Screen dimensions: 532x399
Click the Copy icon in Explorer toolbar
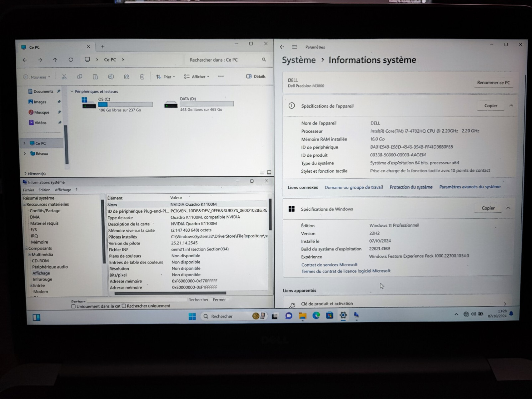click(x=80, y=77)
